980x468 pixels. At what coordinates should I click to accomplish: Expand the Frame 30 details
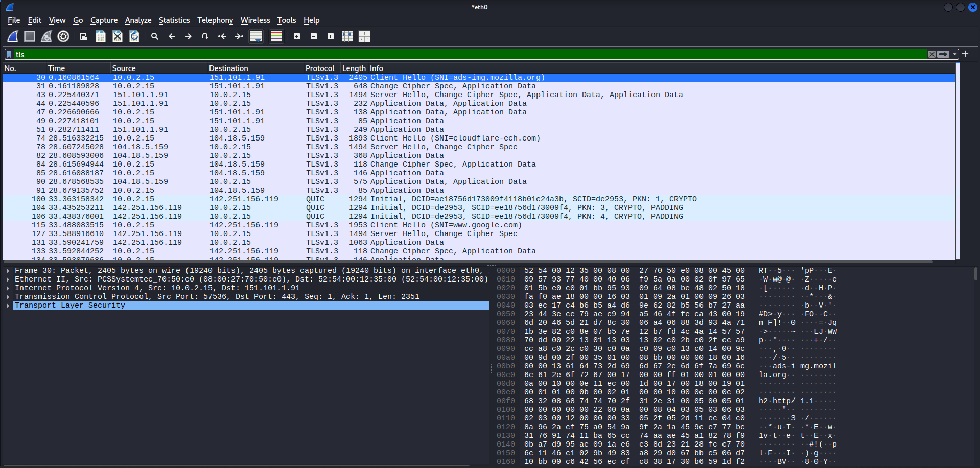(8, 271)
